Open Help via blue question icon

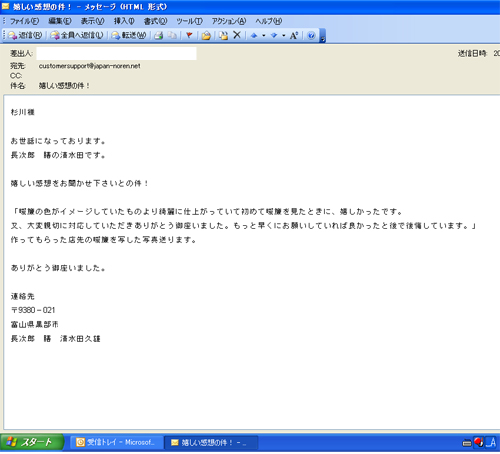tap(311, 35)
